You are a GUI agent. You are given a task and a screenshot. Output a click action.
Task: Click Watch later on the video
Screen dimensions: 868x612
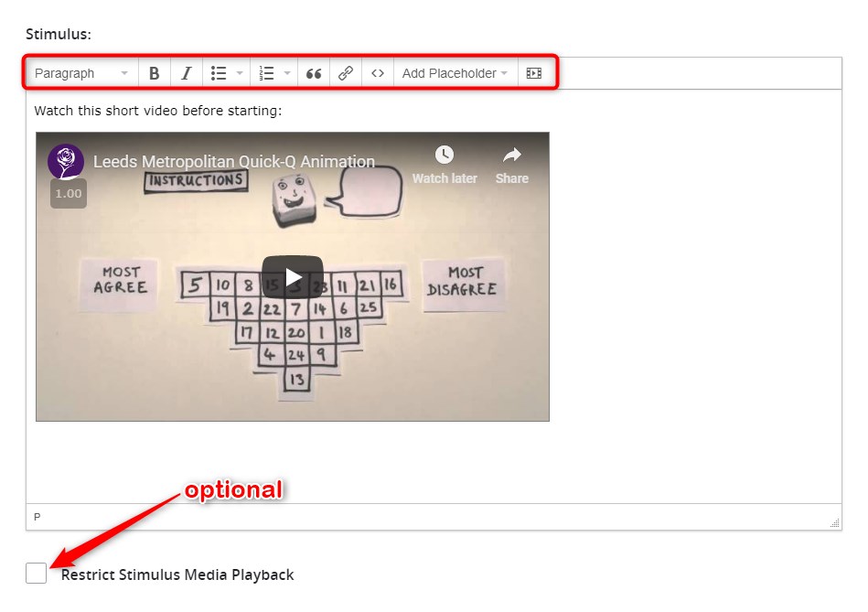(445, 165)
